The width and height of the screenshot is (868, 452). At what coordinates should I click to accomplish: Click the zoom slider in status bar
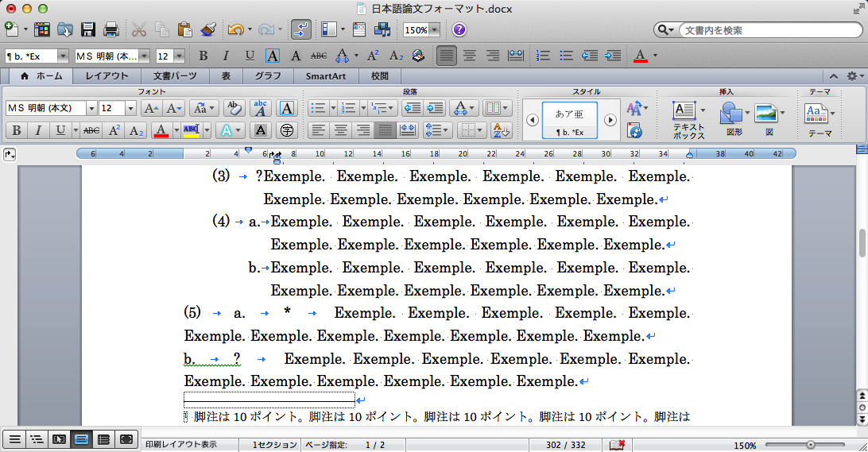point(811,445)
